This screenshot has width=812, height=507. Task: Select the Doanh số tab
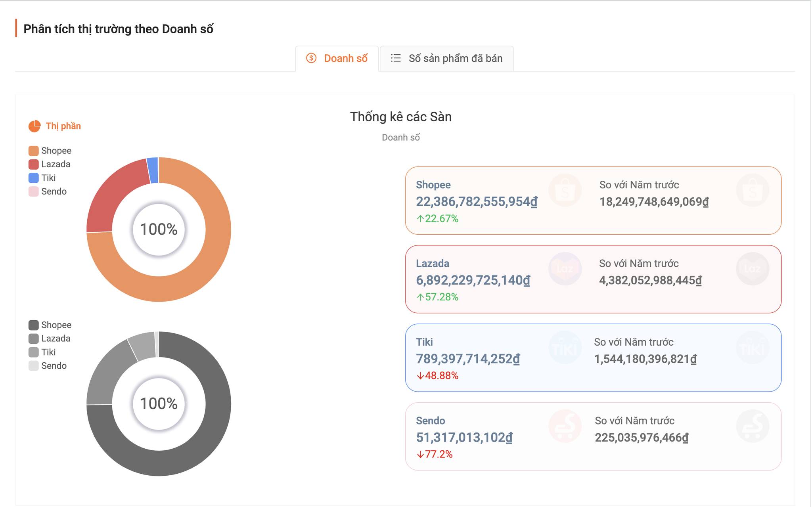(337, 59)
